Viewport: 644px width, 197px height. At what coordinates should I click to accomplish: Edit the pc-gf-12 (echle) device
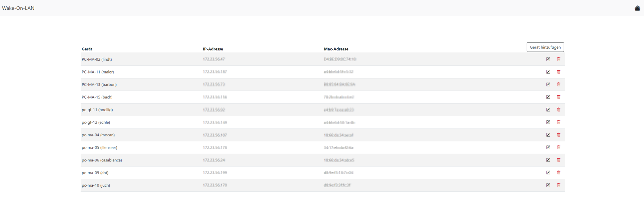(x=548, y=122)
